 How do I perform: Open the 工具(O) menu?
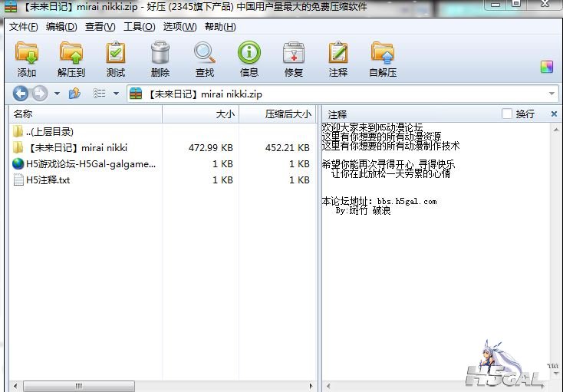point(139,27)
